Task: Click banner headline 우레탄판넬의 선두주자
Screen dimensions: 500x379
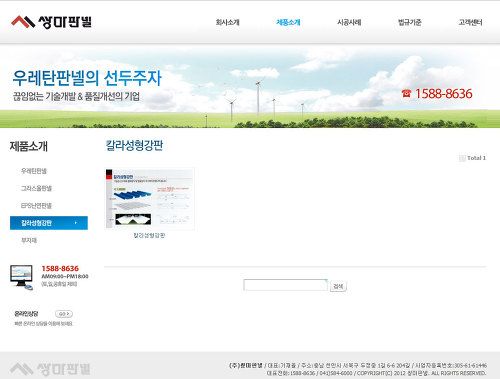Action: coord(87,78)
